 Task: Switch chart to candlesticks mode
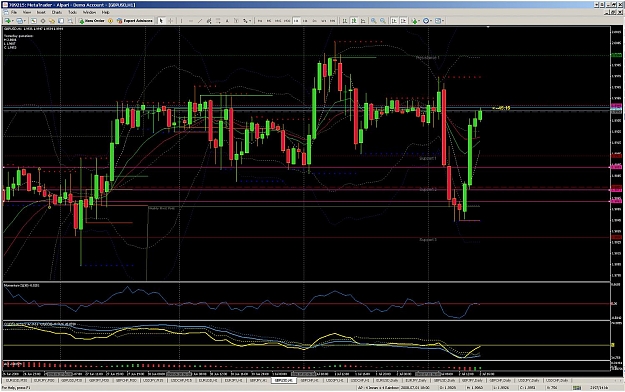coord(354,20)
